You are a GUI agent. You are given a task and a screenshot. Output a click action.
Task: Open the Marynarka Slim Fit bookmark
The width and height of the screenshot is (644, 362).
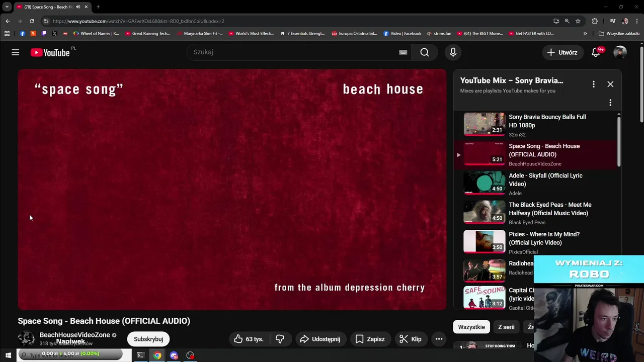coord(200,34)
